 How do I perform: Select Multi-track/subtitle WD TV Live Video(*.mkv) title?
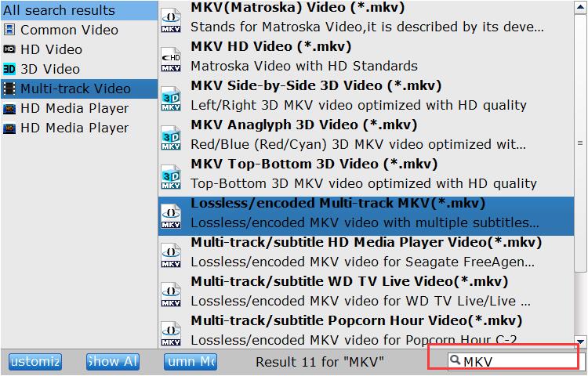point(350,281)
